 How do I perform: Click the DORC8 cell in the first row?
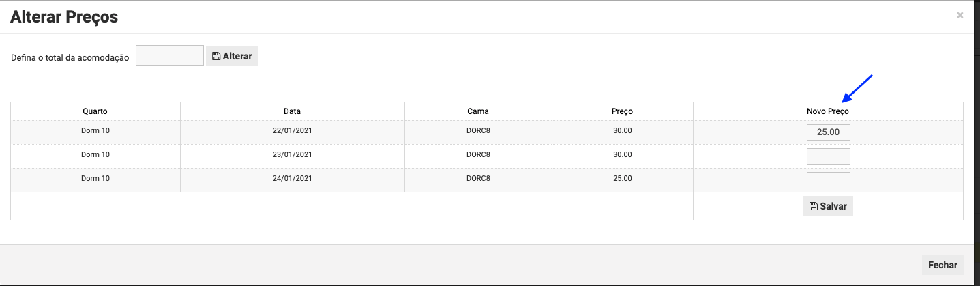(x=478, y=130)
